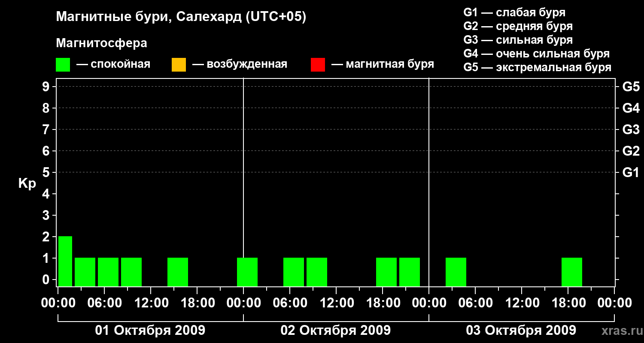Click the '— магнитная буря' legend label
The image size is (644, 343).
[x=383, y=65]
